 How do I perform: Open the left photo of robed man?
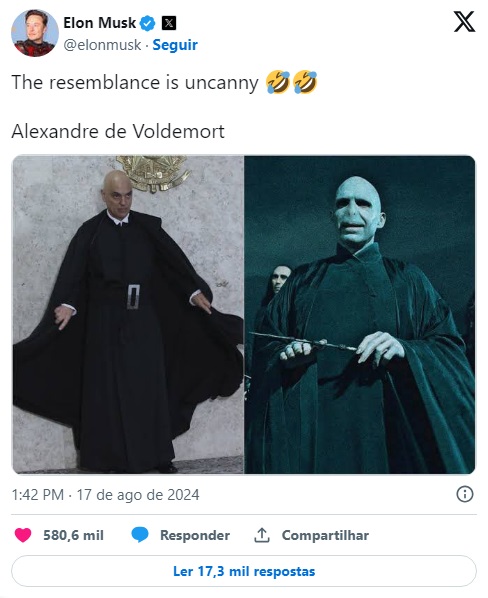128,314
